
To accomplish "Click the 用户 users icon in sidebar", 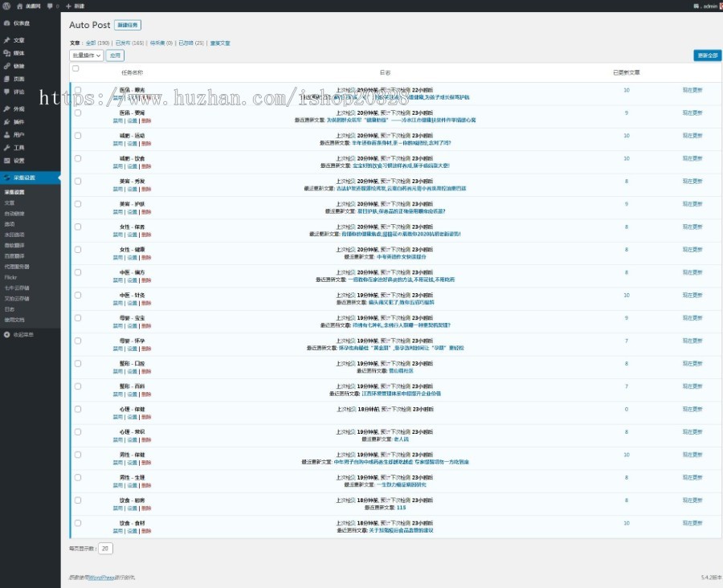I will pyautogui.click(x=7, y=135).
